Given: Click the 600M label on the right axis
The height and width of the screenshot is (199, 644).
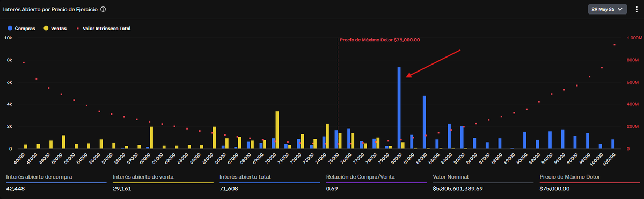Looking at the screenshot, I should tap(633, 82).
